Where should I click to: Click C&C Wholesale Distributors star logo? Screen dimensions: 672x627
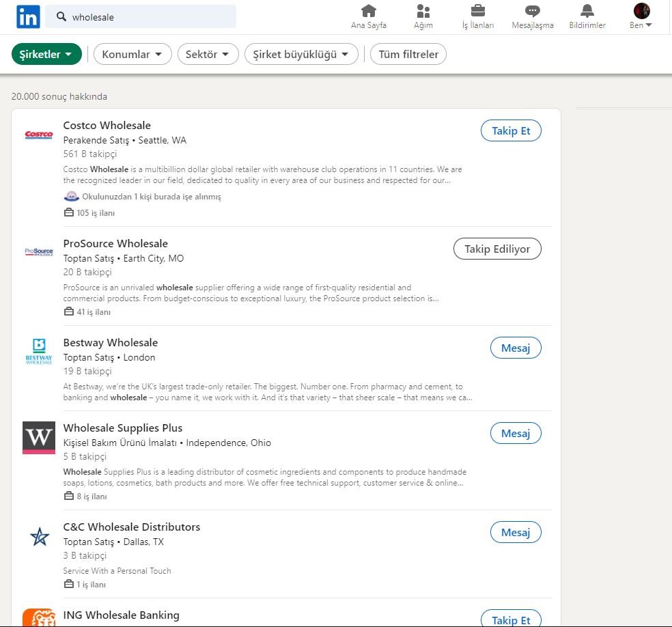coord(40,537)
